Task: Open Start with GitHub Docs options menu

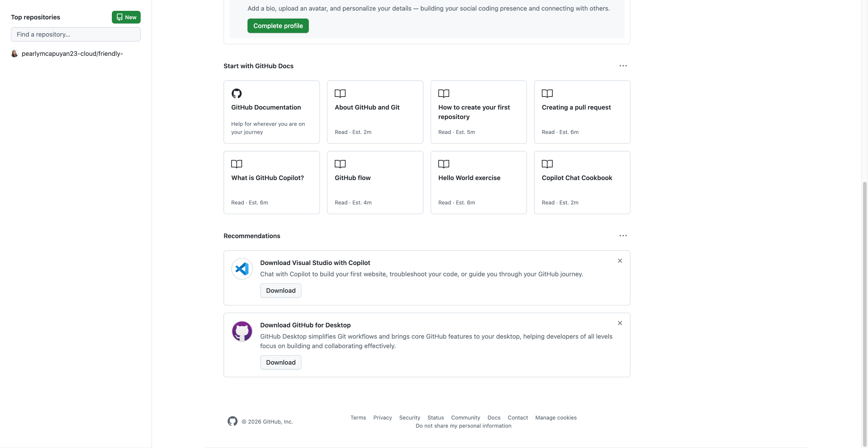Action: pyautogui.click(x=623, y=66)
